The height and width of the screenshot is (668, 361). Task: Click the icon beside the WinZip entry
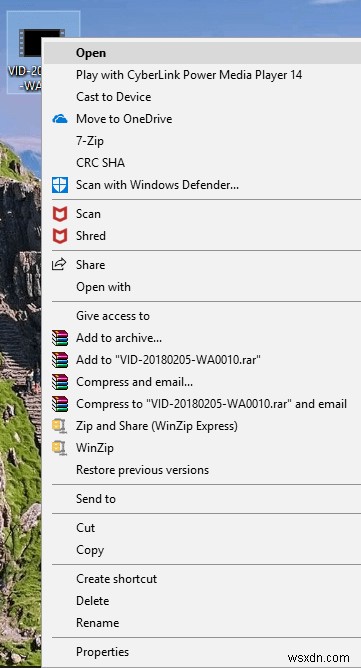59,448
